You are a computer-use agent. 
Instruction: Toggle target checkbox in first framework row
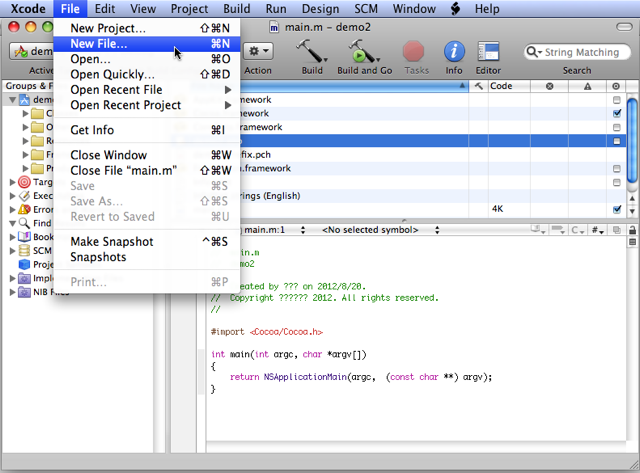pyautogui.click(x=617, y=100)
